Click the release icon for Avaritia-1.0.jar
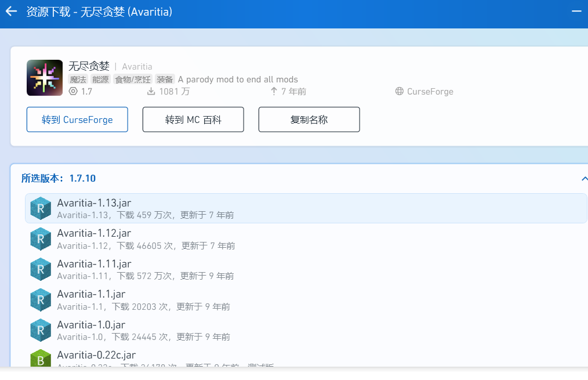Screen dimensions: 588x380 (41, 330)
